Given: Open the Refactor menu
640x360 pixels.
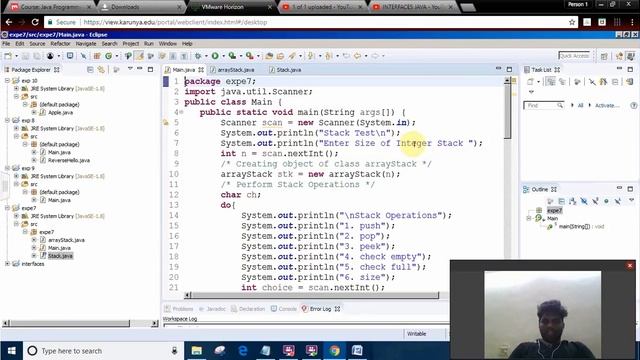Looking at the screenshot, I should (x=60, y=44).
